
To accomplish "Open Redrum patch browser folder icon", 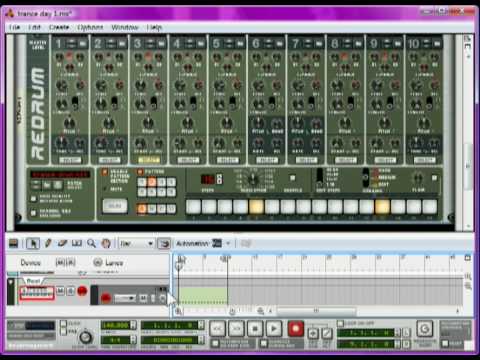I will click(x=47, y=185).
